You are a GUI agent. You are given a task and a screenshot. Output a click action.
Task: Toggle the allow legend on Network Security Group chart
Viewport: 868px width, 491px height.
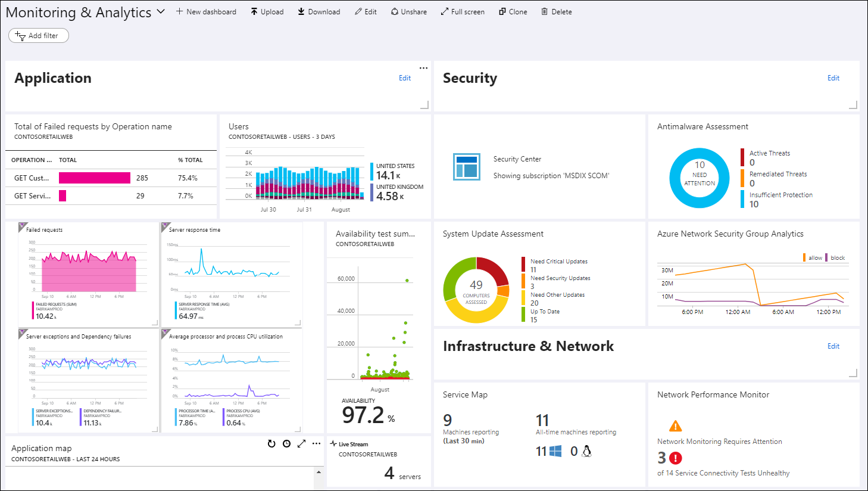[x=815, y=257]
